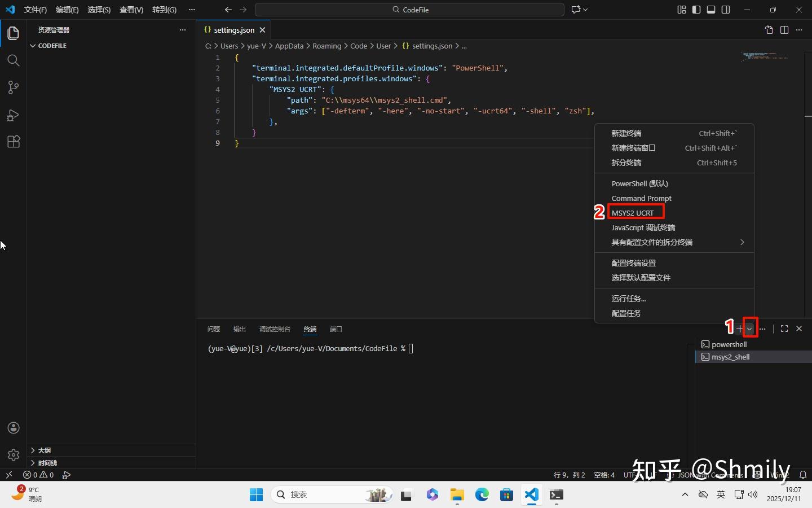Open the launch profile dropdown arrow beside plus
Viewport: 812px width, 508px height.
749,329
